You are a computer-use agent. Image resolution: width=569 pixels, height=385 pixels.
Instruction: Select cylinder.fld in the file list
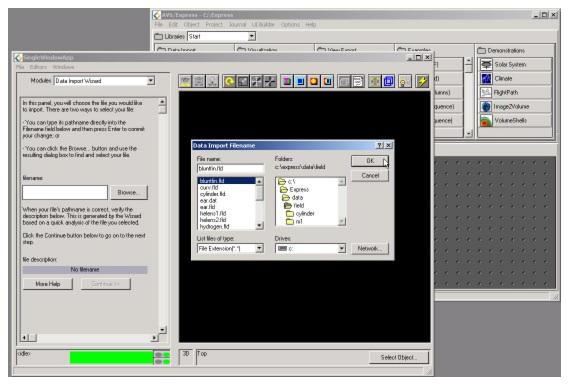(x=213, y=194)
